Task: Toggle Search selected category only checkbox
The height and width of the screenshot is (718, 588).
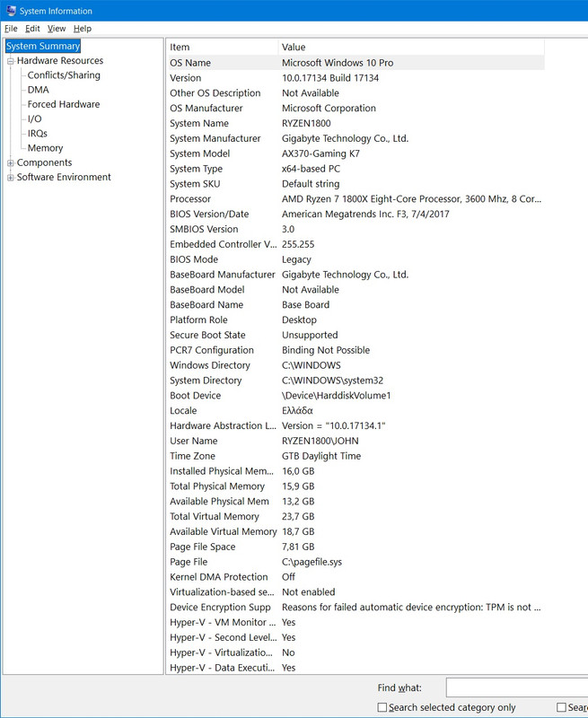Action: click(382, 707)
